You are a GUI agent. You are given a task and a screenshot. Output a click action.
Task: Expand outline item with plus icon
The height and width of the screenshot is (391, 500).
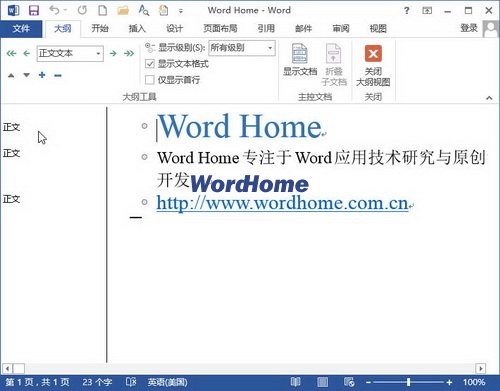tap(42, 75)
